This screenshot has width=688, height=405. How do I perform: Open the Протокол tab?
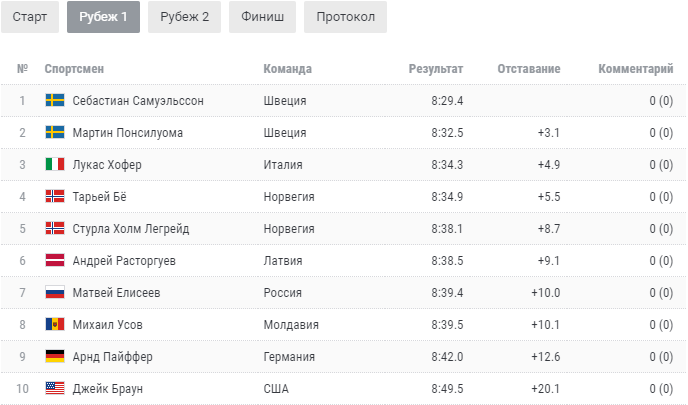coord(345,17)
